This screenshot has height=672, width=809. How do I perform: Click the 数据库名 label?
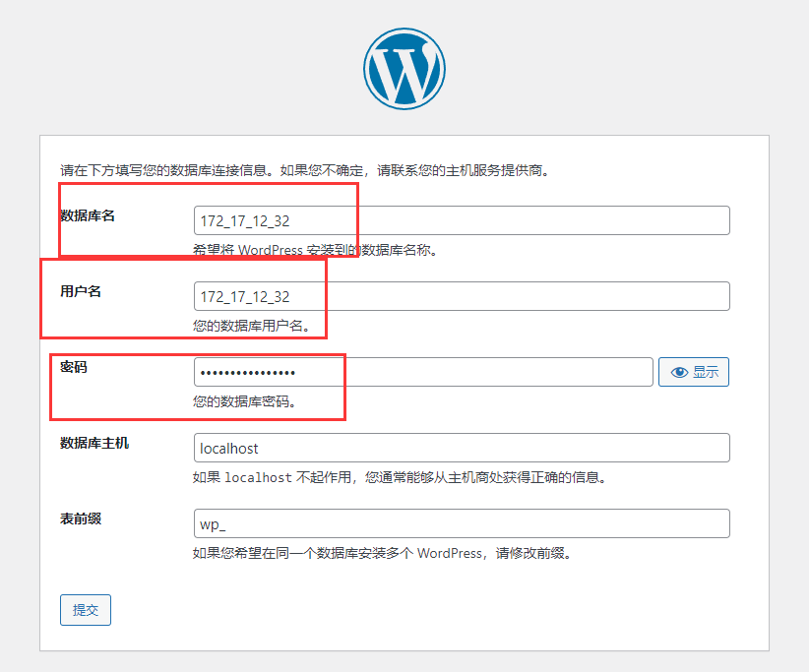click(x=88, y=215)
